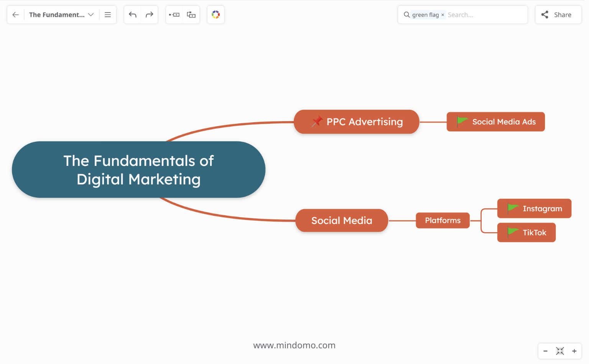Image resolution: width=589 pixels, height=364 pixels.
Task: Click the undo arrow
Action: [x=133, y=15]
